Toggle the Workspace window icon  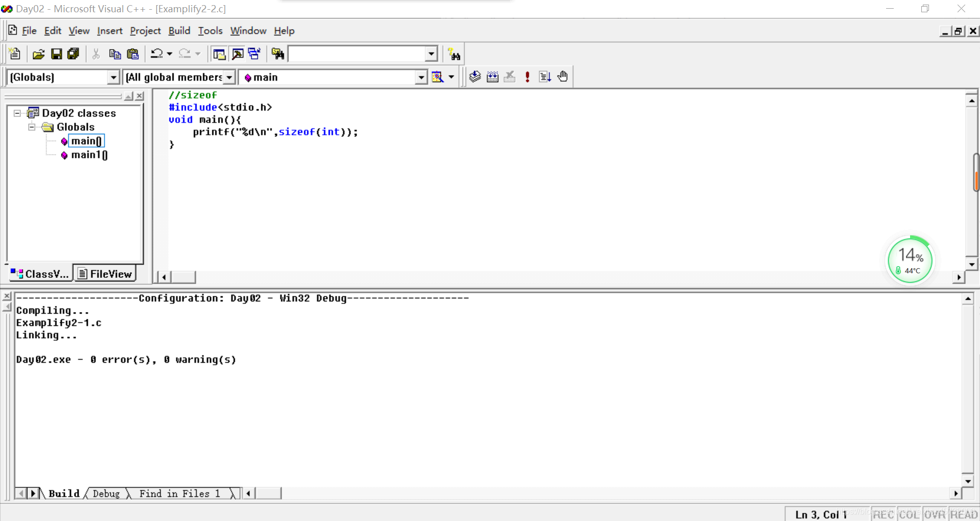pos(219,54)
